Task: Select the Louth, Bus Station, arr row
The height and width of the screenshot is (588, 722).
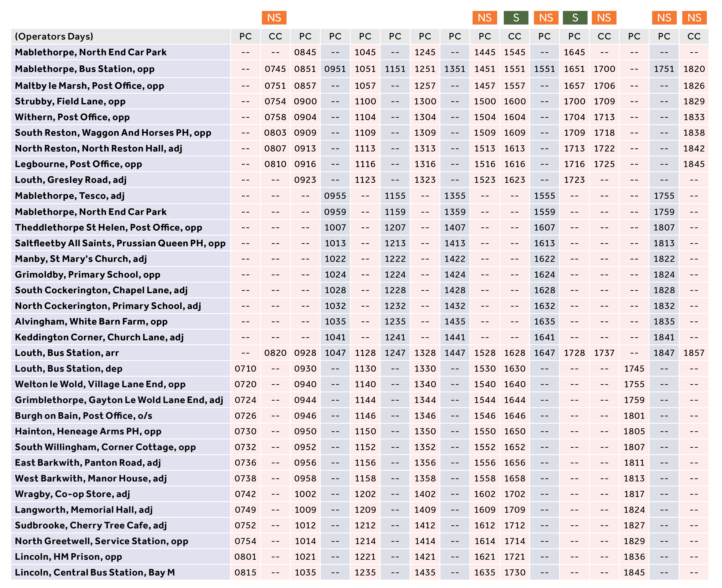Action: click(67, 353)
